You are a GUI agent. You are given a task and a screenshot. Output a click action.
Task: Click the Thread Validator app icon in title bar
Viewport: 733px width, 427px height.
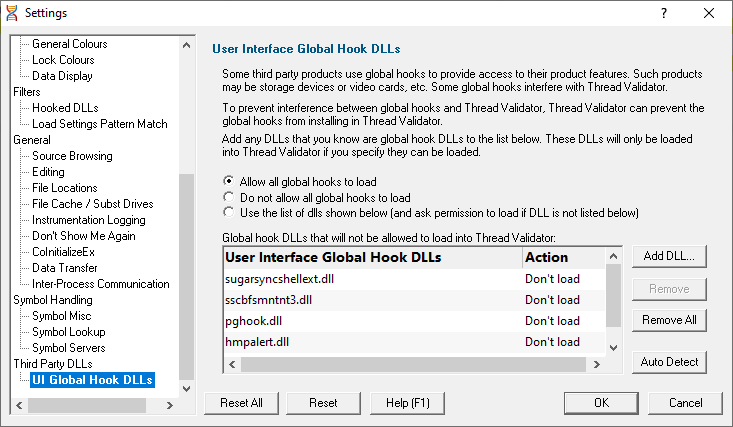click(12, 13)
